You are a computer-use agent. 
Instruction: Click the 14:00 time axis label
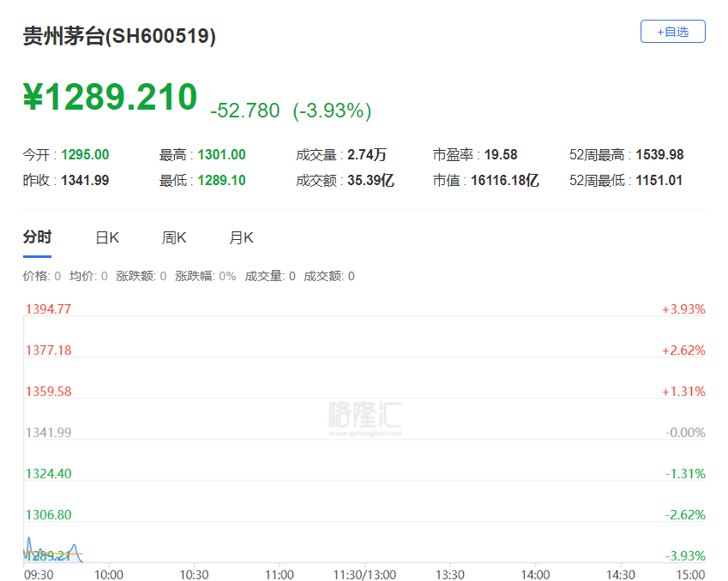click(x=535, y=574)
